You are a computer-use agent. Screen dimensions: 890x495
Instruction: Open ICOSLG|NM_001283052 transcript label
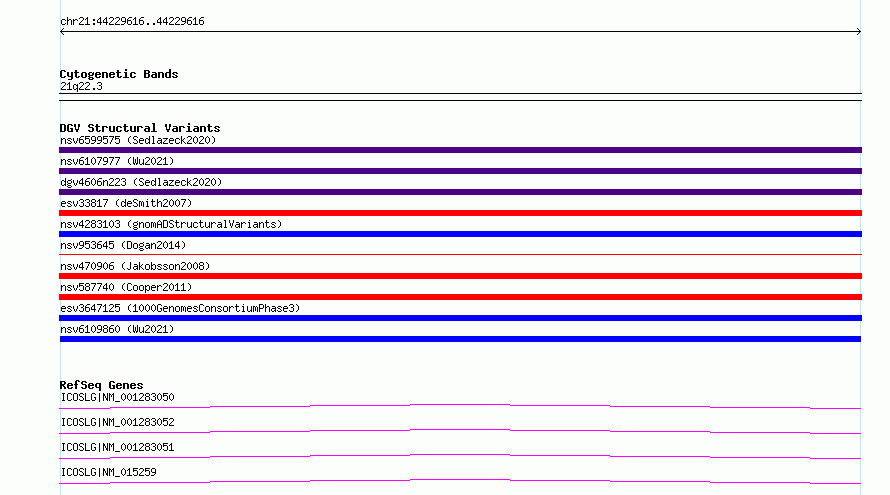(x=117, y=422)
